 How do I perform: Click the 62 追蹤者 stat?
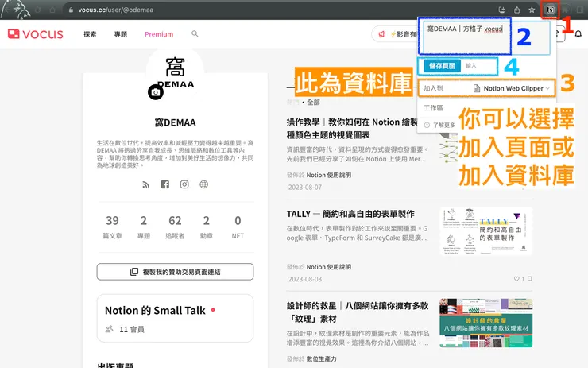(x=175, y=227)
